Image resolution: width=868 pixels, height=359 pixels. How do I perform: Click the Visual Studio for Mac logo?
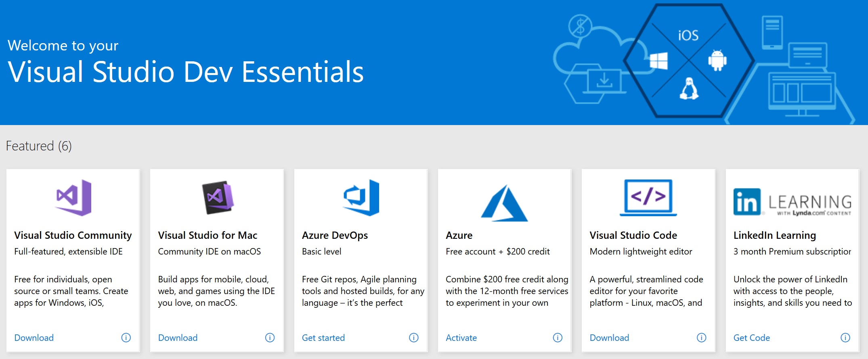(x=218, y=198)
